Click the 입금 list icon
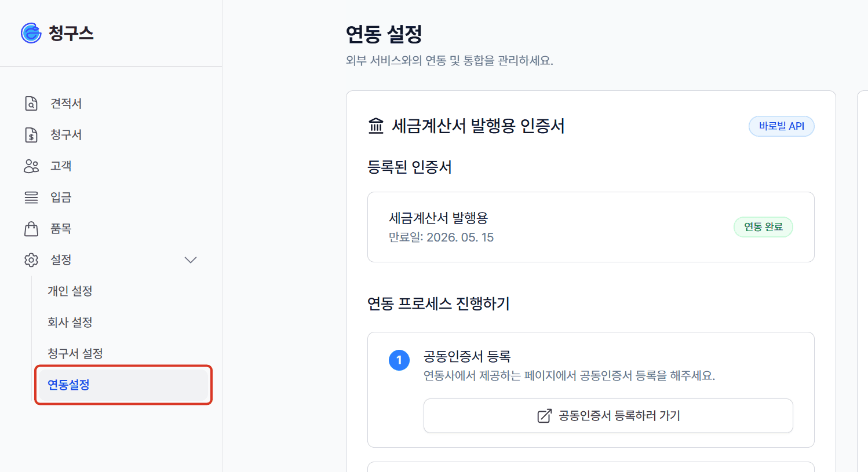This screenshot has height=472, width=868. coord(31,197)
